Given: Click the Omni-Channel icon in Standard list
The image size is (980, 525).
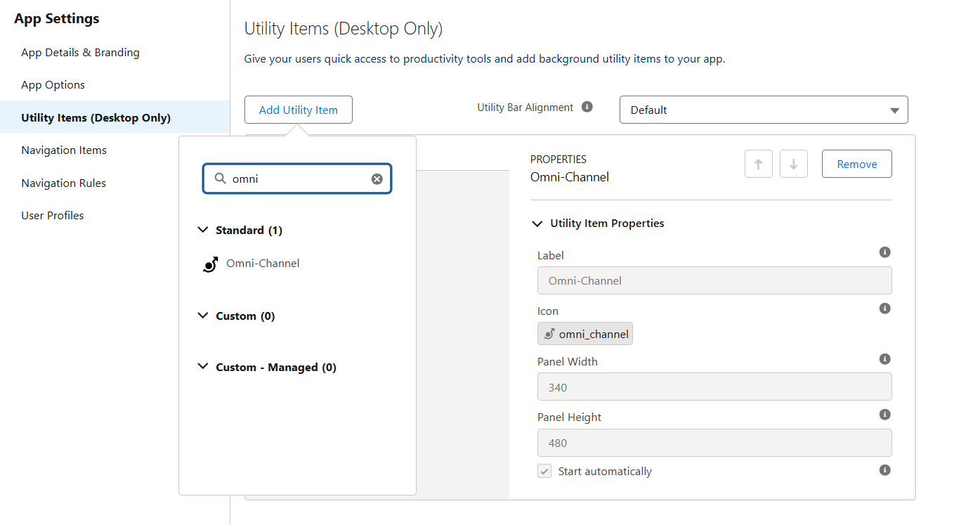Looking at the screenshot, I should click(x=210, y=264).
